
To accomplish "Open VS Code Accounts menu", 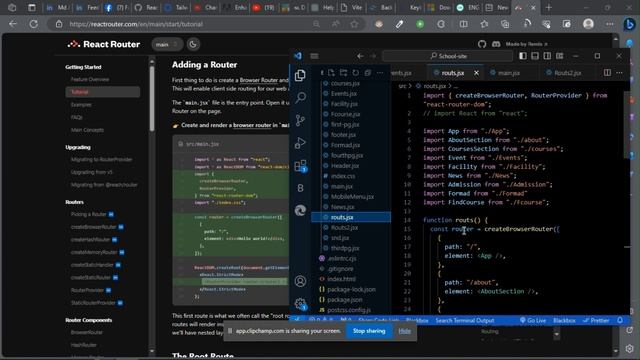I will click(300, 281).
